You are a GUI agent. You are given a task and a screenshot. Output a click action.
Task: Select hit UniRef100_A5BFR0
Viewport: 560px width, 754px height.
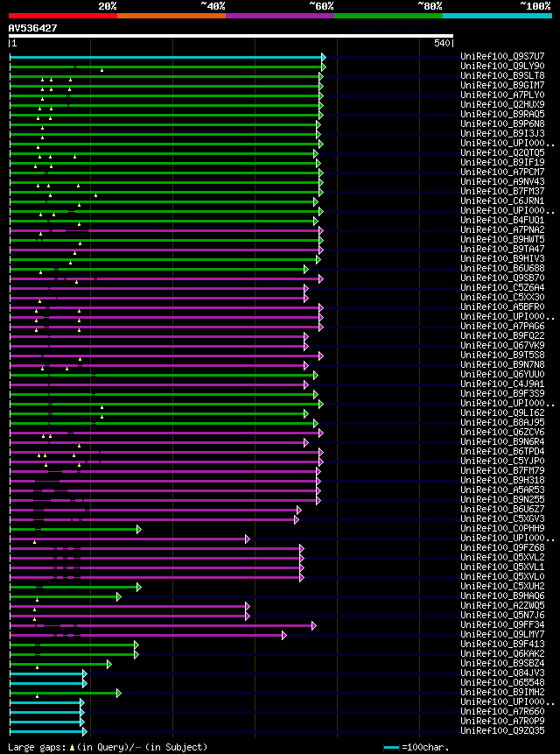point(503,307)
